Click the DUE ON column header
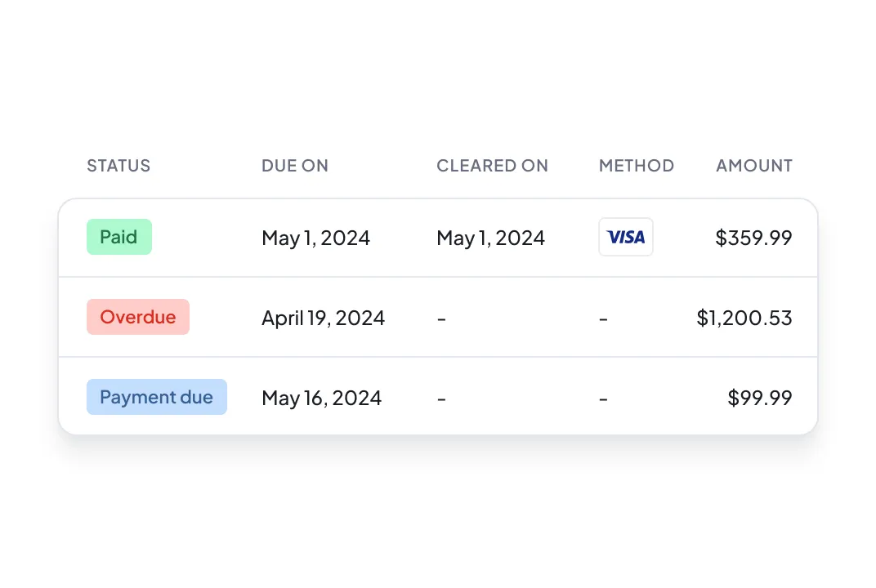 [x=295, y=166]
